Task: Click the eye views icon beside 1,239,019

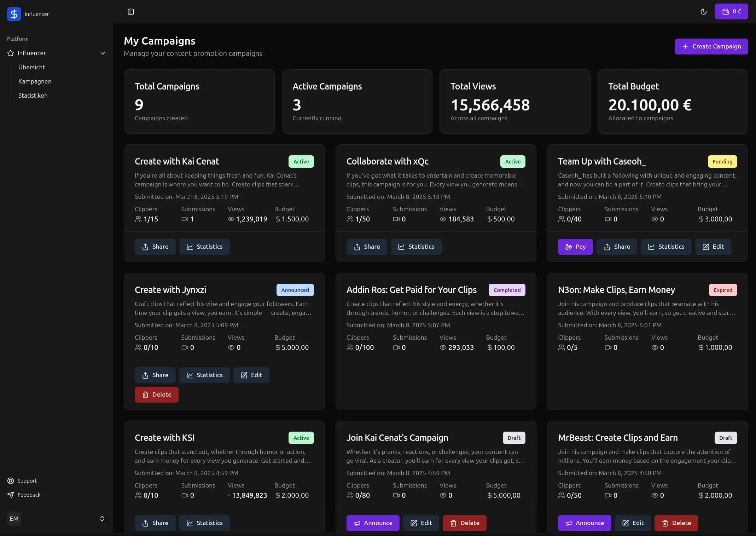Action: tap(231, 219)
